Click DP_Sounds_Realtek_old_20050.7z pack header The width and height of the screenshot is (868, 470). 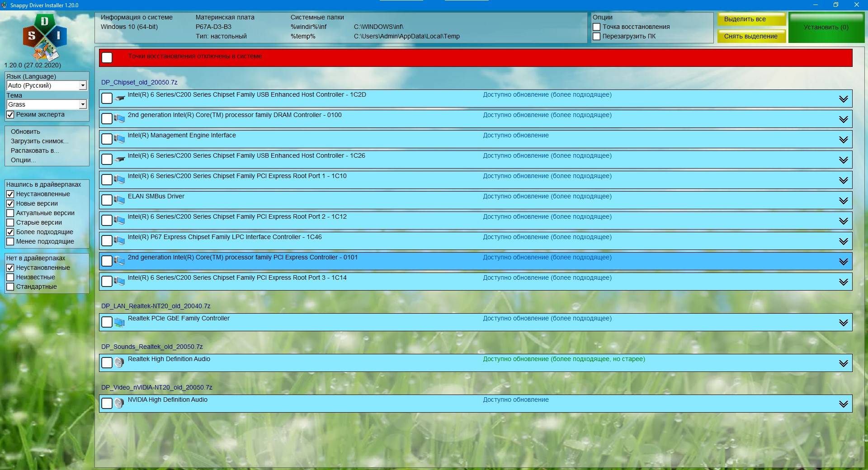pyautogui.click(x=152, y=347)
